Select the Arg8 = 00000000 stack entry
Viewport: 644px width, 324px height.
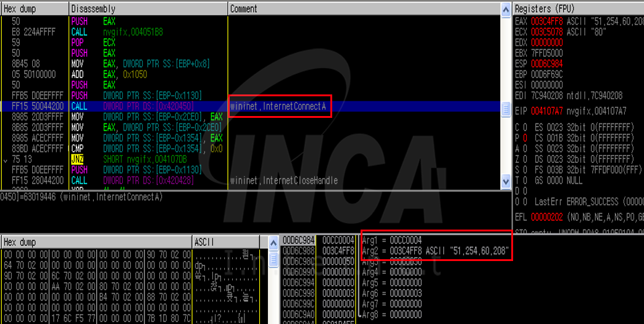pyautogui.click(x=392, y=315)
